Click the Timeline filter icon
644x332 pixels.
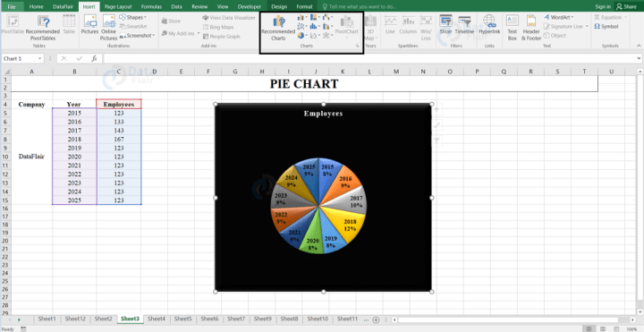pos(464,25)
